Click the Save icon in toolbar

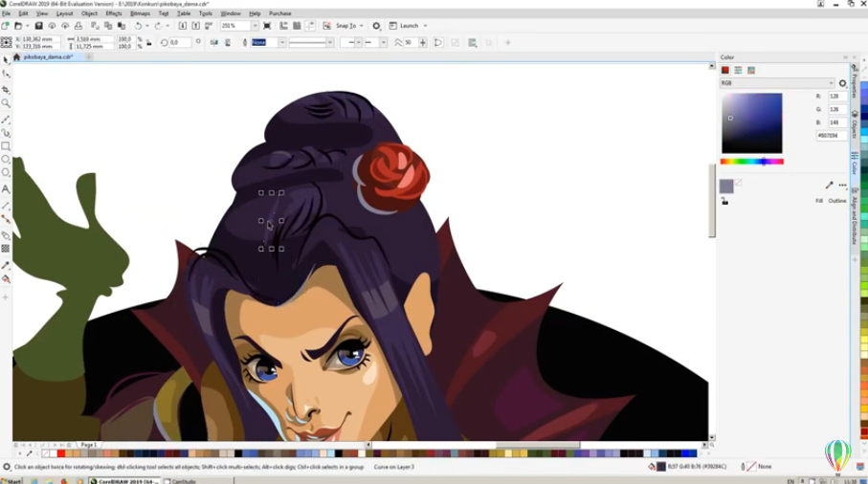[38, 26]
